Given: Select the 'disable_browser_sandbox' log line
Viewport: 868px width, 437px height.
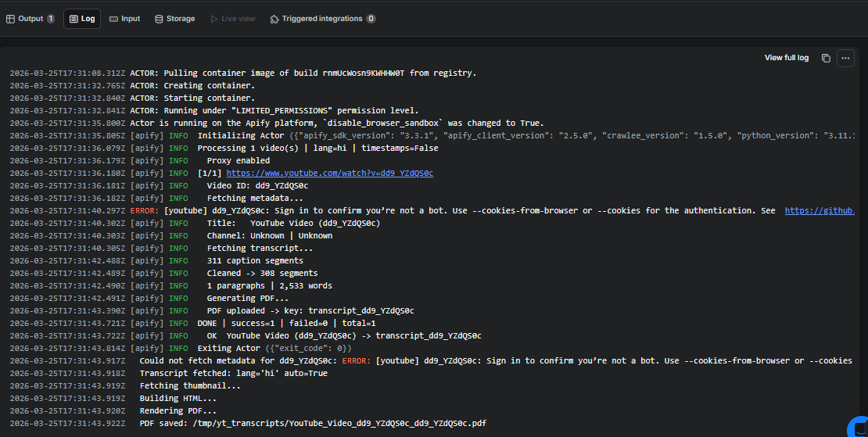Looking at the screenshot, I should 277,124.
